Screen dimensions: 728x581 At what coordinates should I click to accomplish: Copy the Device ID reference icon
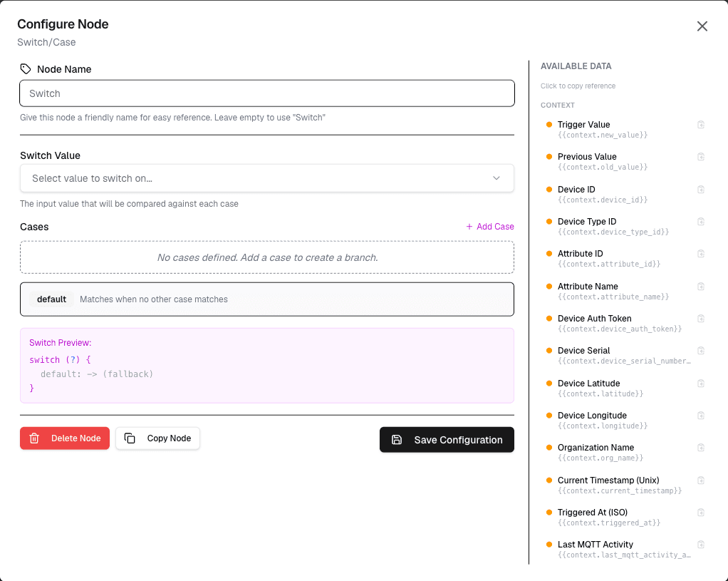[701, 189]
